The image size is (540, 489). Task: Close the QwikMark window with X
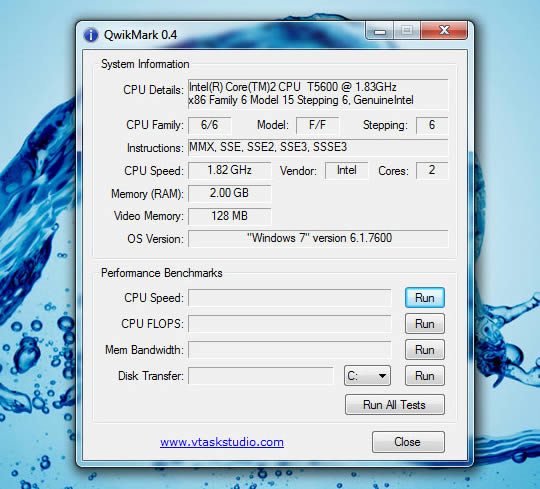click(x=444, y=30)
